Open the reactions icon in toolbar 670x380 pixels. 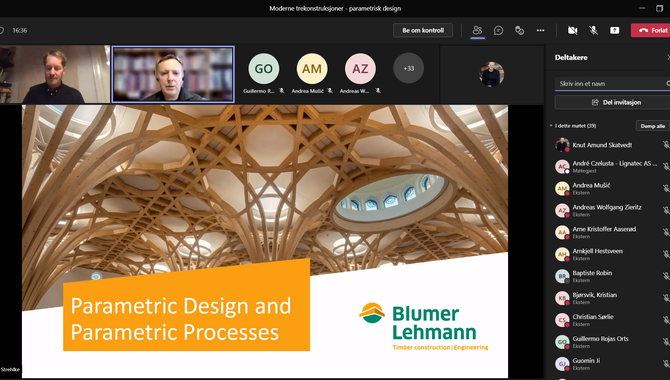519,30
